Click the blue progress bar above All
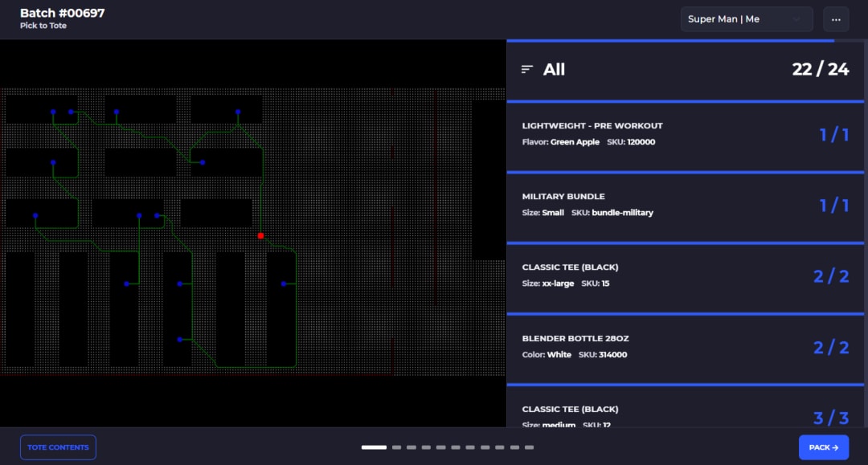 tap(670, 41)
